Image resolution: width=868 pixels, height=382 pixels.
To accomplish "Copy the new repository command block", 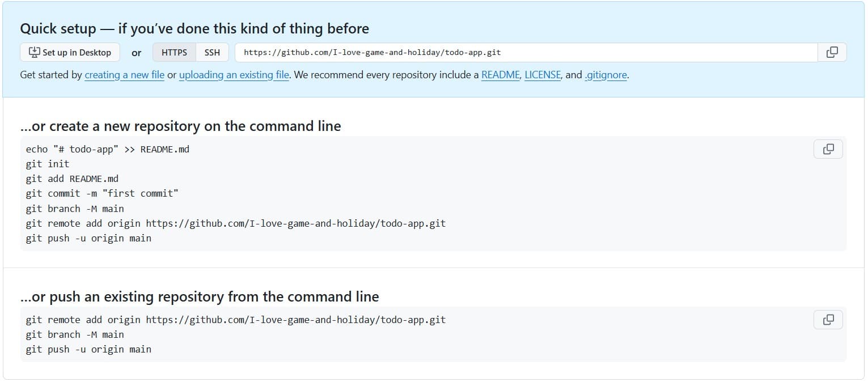I will click(828, 149).
